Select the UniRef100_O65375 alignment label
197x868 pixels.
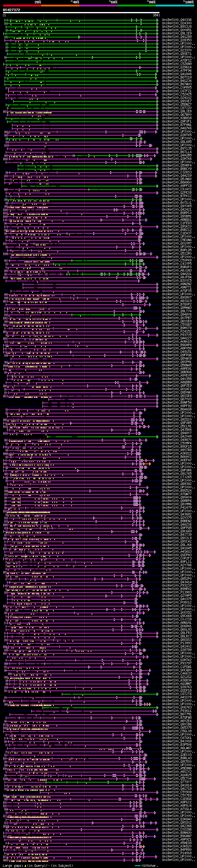coord(177,728)
